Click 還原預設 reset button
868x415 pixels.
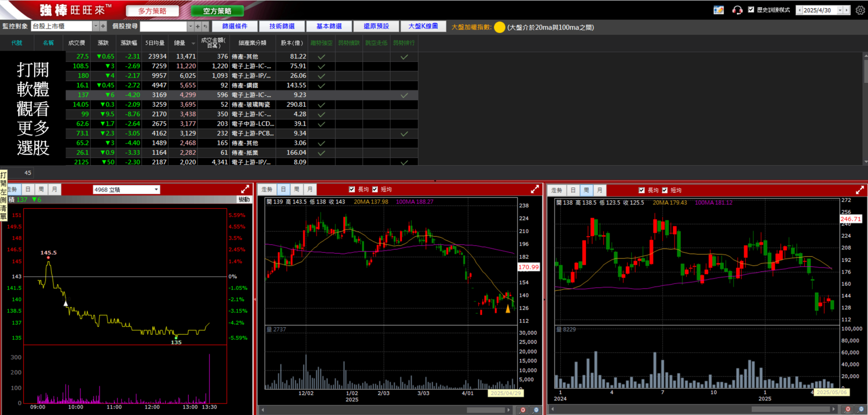(376, 26)
